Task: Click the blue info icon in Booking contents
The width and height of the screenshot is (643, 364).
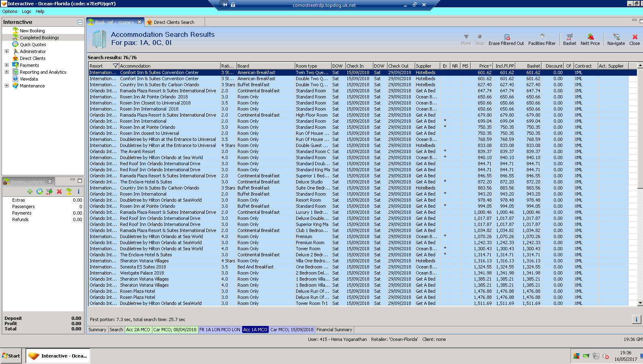Action: [79, 192]
